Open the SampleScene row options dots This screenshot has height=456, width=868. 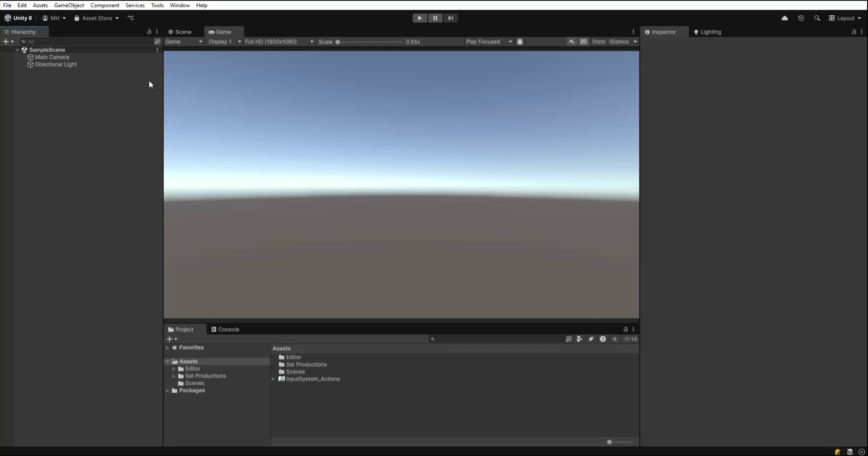[157, 50]
